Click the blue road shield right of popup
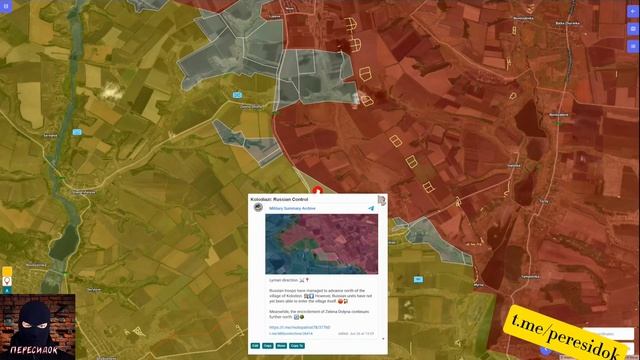The height and width of the screenshot is (360, 640). (418, 280)
